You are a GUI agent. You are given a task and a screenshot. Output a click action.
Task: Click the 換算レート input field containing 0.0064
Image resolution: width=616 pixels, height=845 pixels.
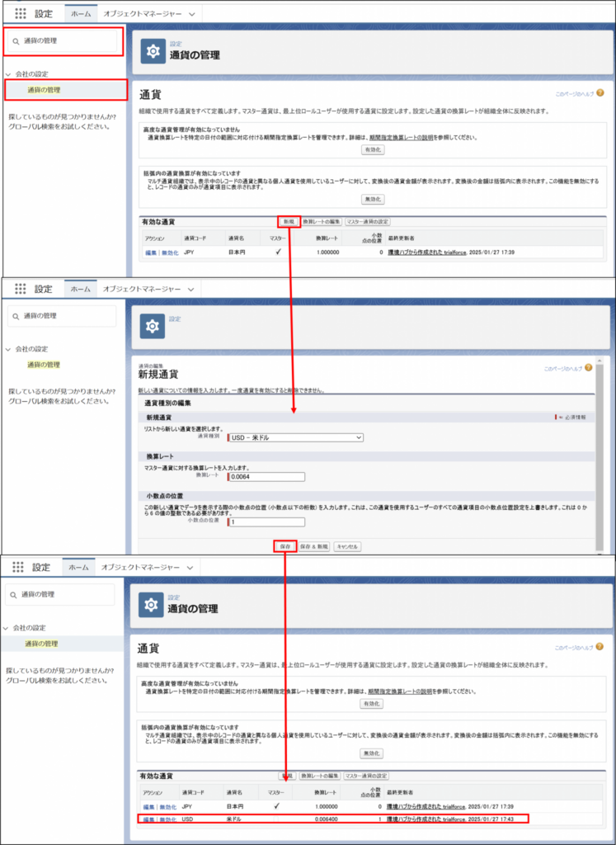pos(266,476)
